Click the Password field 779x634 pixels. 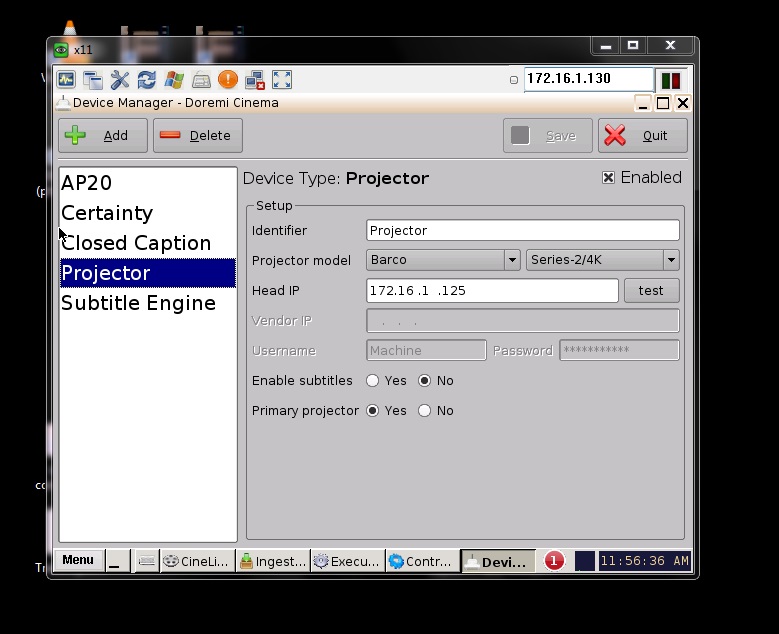(x=620, y=350)
